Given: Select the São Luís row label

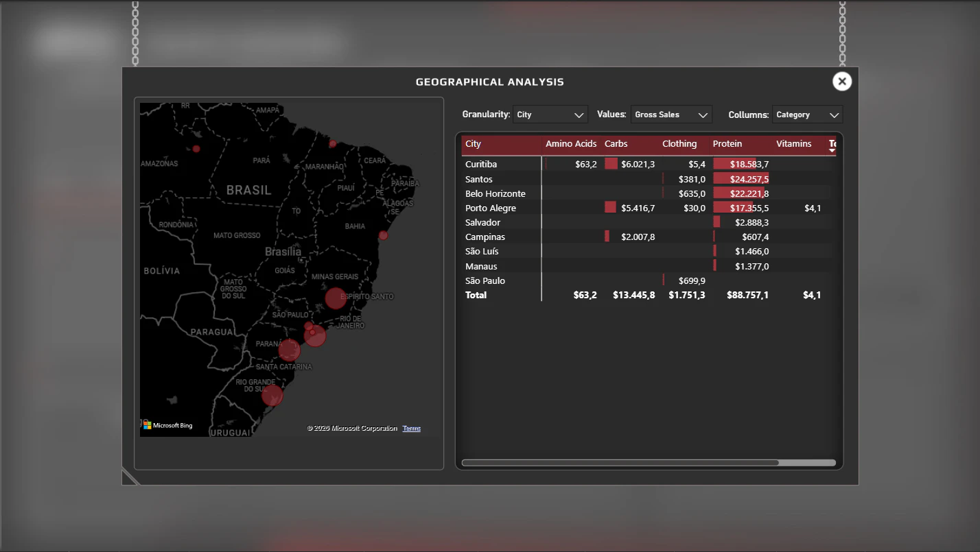Looking at the screenshot, I should pos(482,251).
